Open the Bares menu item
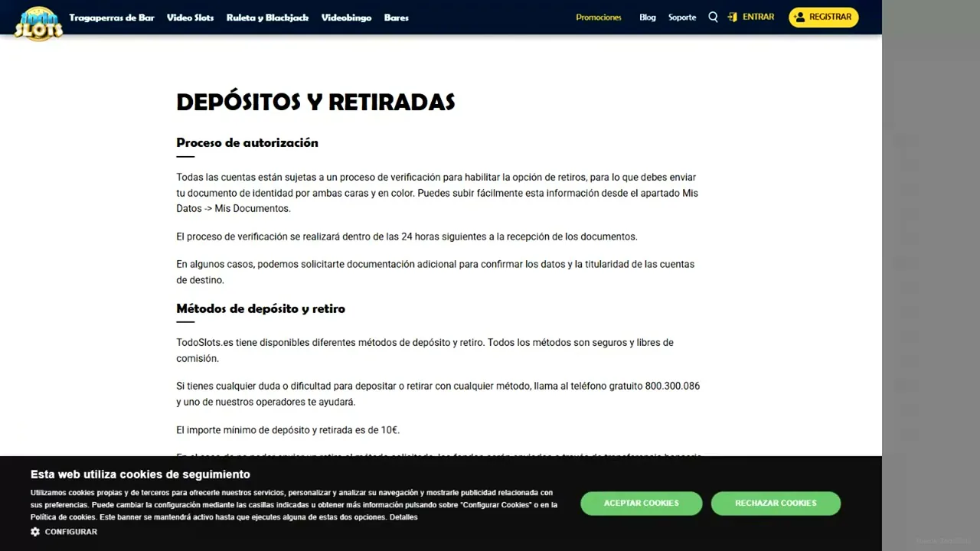Screen dimensions: 980x551 (x=397, y=18)
